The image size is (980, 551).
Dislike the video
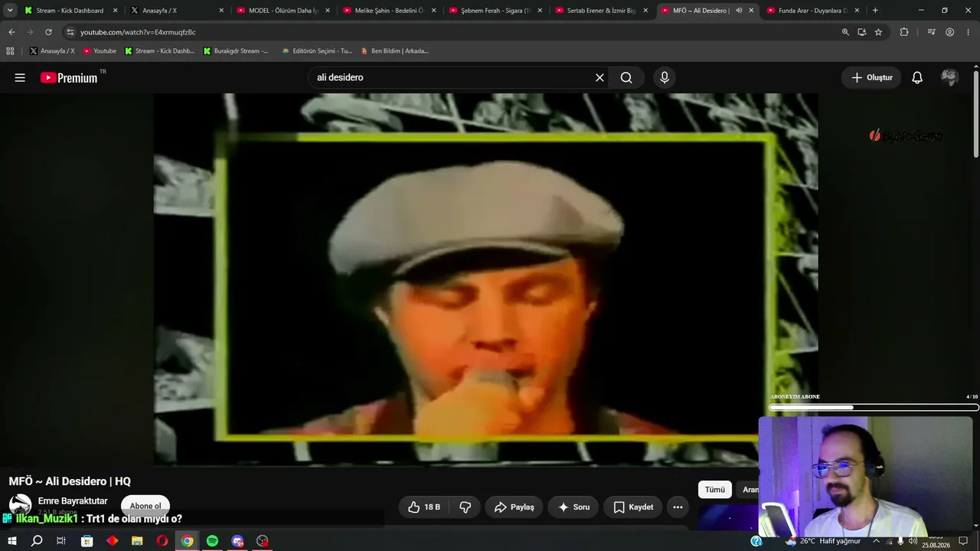(465, 507)
